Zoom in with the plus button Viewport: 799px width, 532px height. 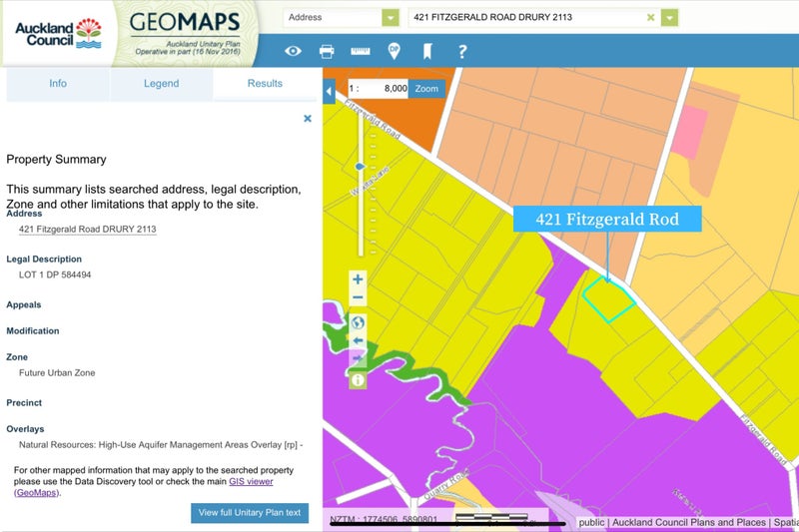click(x=358, y=279)
